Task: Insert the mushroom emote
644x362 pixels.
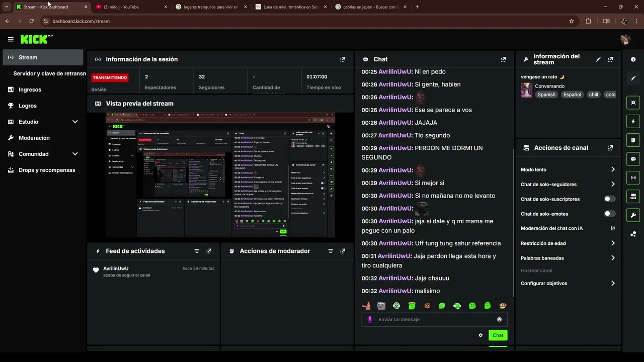Action: tap(502, 306)
